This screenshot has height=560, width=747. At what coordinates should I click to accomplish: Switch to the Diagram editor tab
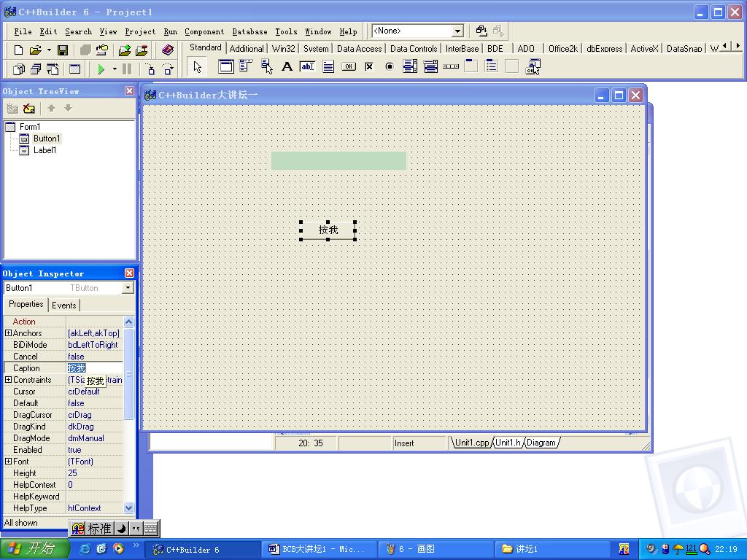541,443
